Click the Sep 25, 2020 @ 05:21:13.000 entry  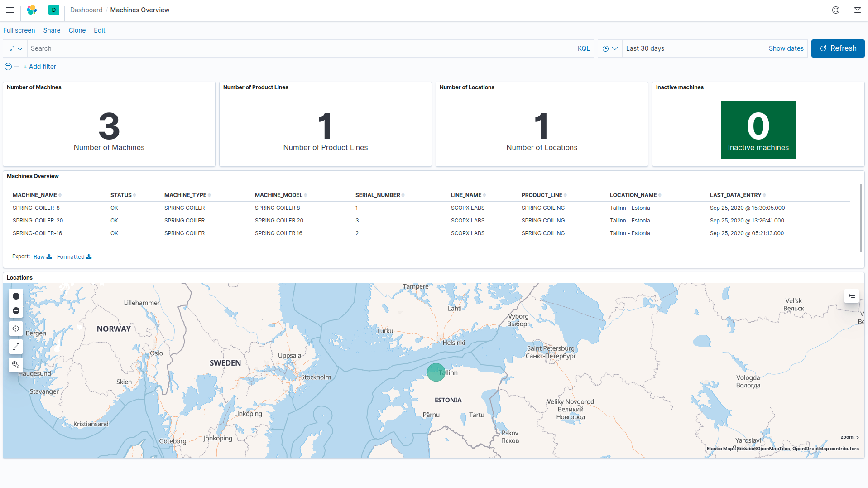[747, 233]
